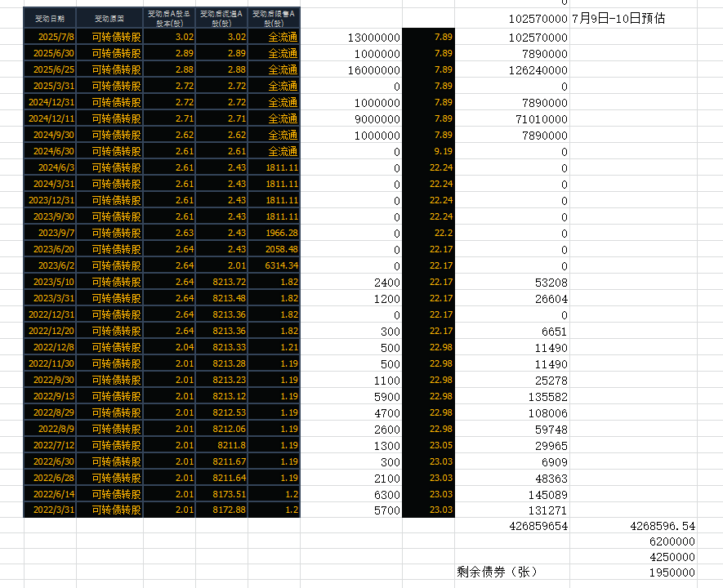Select the cell showing 48363
This screenshot has width=723, height=588.
pyautogui.click(x=511, y=479)
